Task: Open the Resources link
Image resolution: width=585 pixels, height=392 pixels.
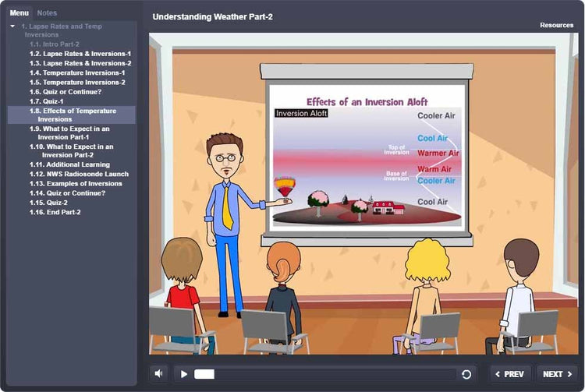Action: pyautogui.click(x=556, y=25)
